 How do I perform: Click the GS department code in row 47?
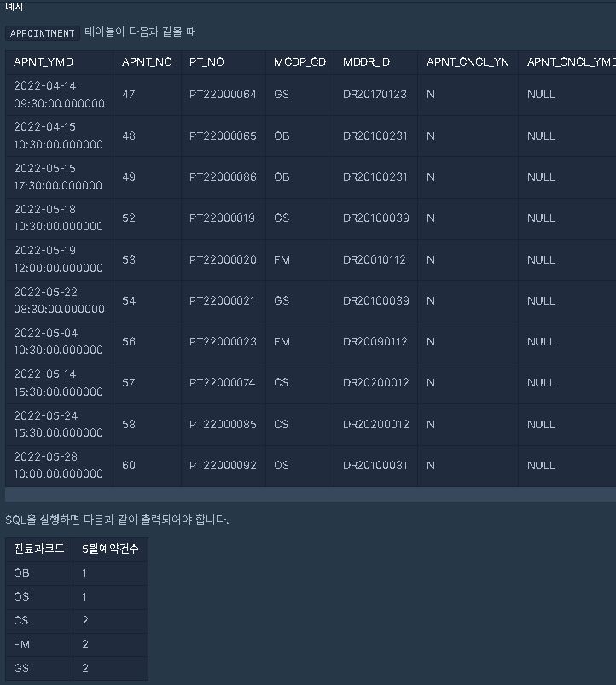(282, 95)
